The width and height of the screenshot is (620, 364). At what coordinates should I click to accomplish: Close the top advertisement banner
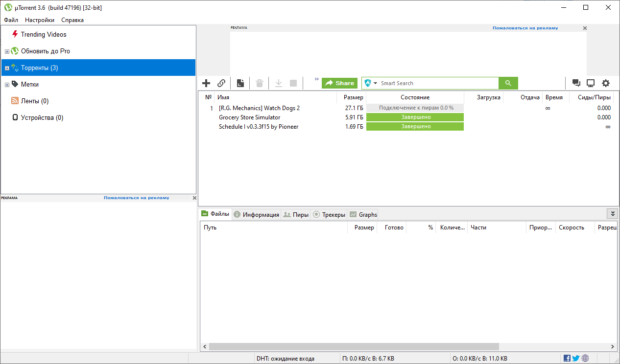coord(584,28)
